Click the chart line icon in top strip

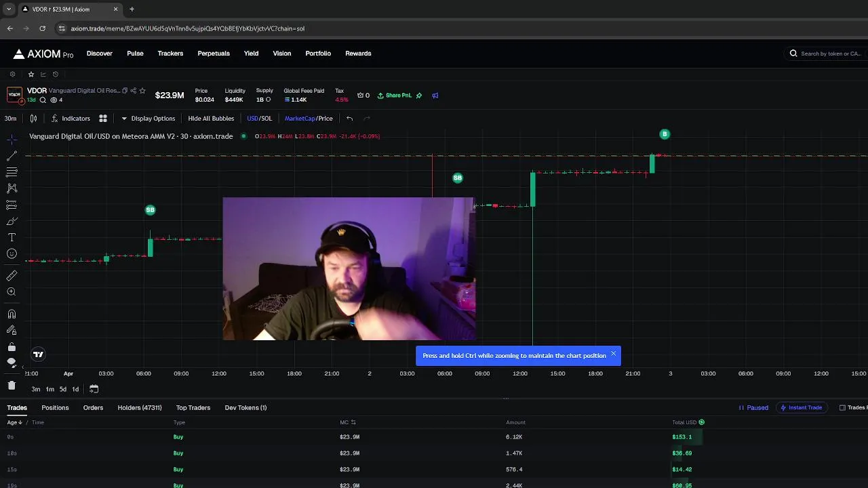pos(43,74)
